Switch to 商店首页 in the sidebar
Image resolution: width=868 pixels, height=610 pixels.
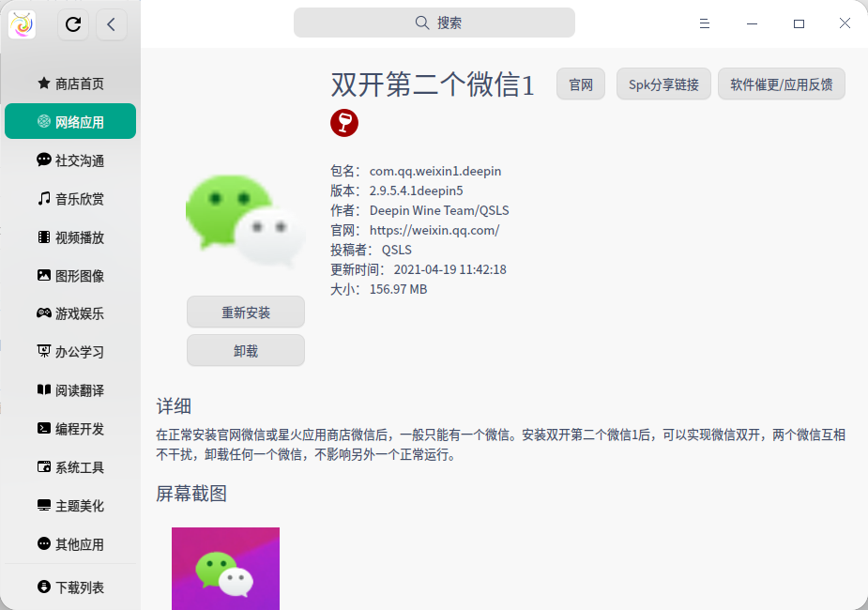(70, 83)
